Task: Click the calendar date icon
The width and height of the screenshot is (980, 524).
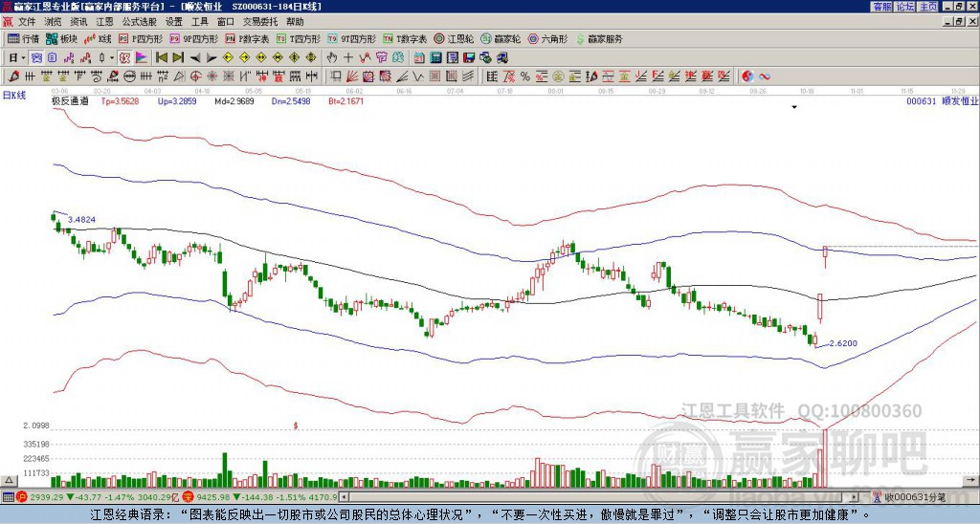Action: [x=419, y=58]
